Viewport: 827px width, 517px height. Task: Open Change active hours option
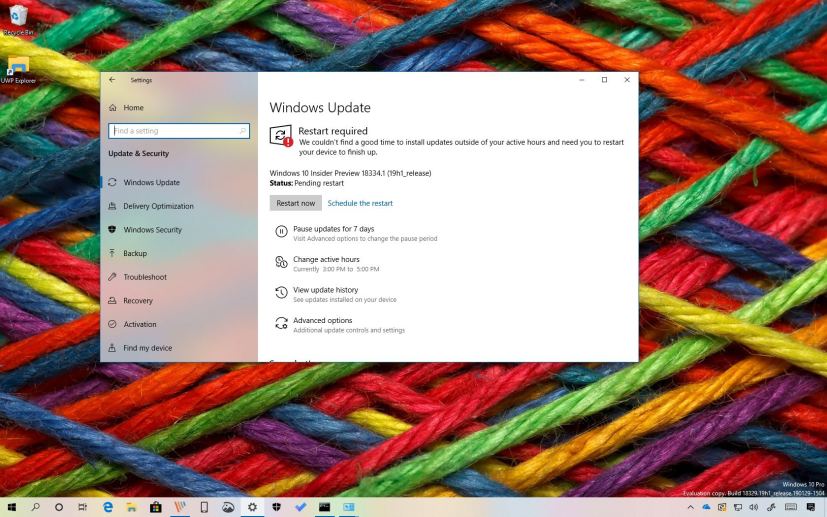(327, 264)
